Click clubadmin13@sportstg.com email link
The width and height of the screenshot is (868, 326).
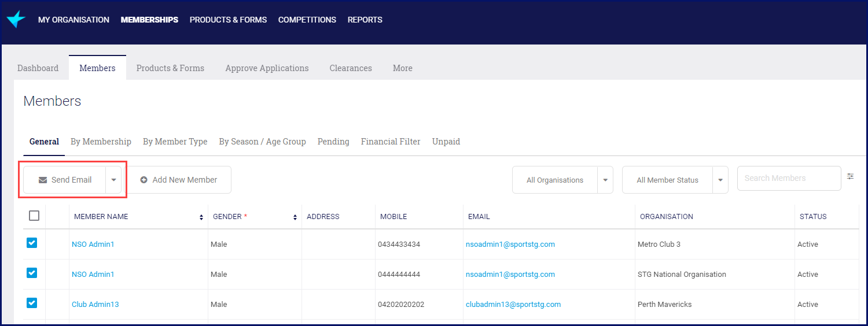[x=513, y=305]
